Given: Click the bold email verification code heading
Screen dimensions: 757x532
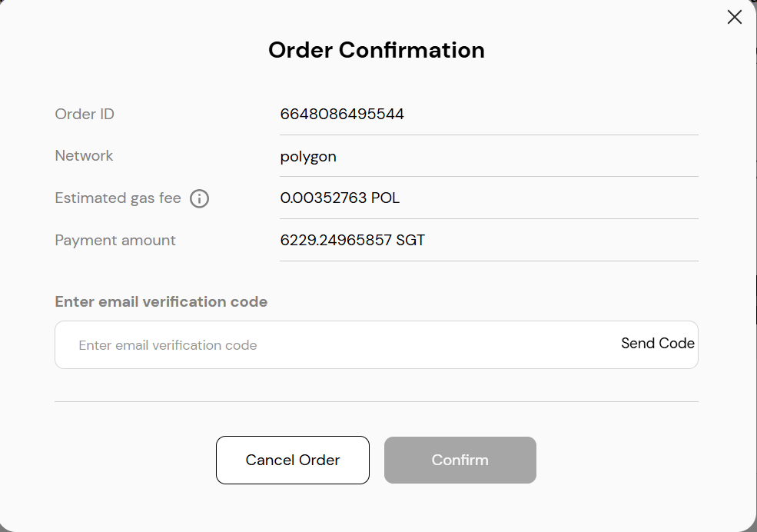Looking at the screenshot, I should coord(161,301).
